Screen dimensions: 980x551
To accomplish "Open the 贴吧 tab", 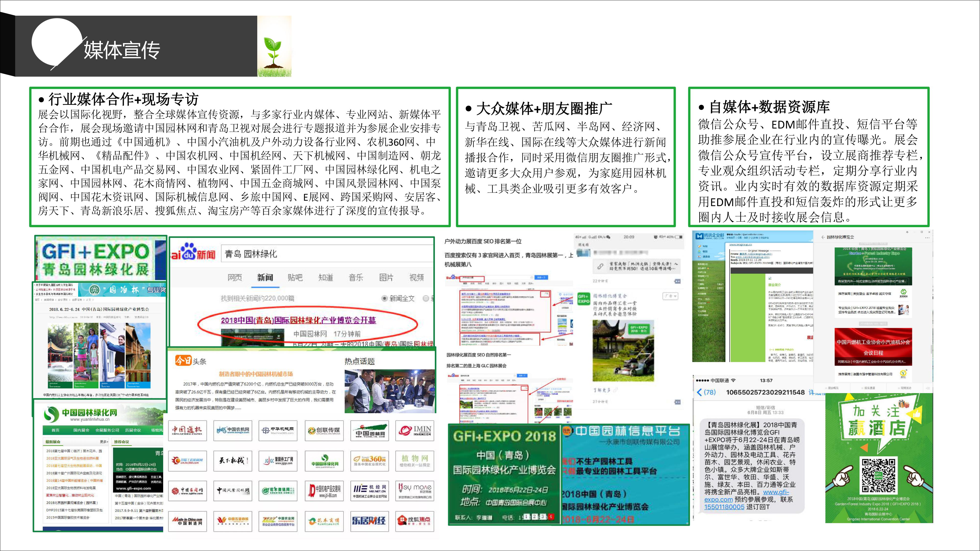I will pos(295,277).
